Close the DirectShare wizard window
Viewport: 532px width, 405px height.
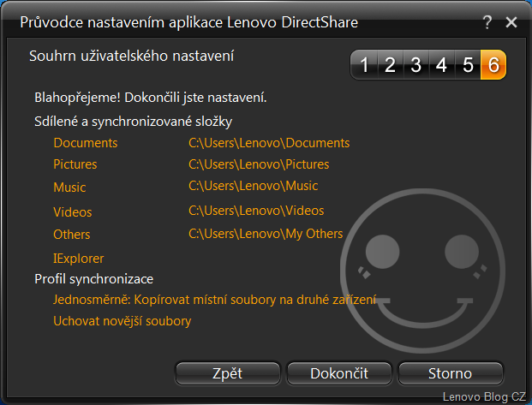point(511,23)
